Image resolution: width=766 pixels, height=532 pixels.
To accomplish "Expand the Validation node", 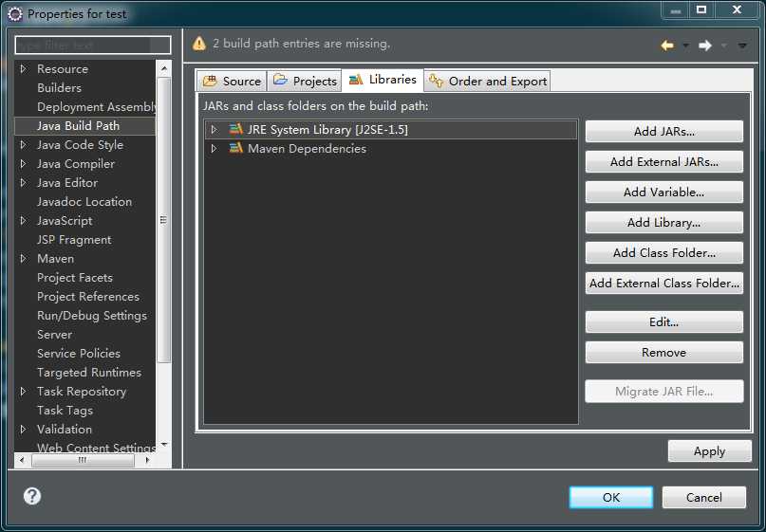I will click(x=23, y=429).
